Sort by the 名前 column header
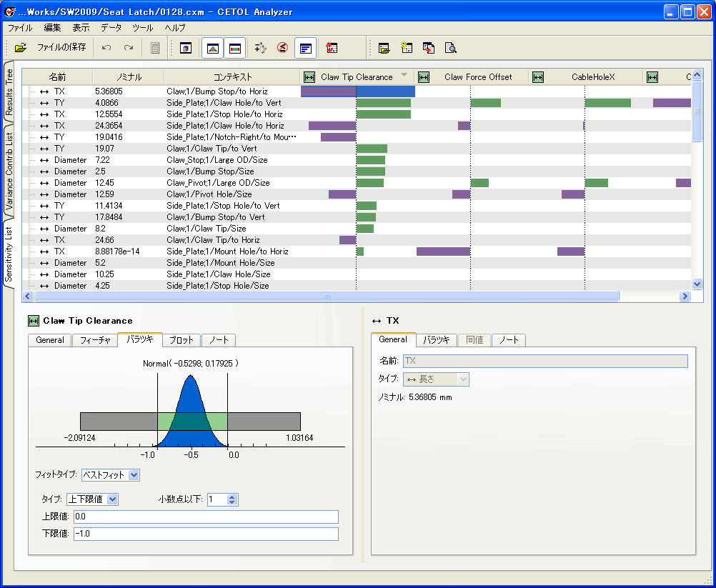The height and width of the screenshot is (588, 716). click(x=58, y=77)
